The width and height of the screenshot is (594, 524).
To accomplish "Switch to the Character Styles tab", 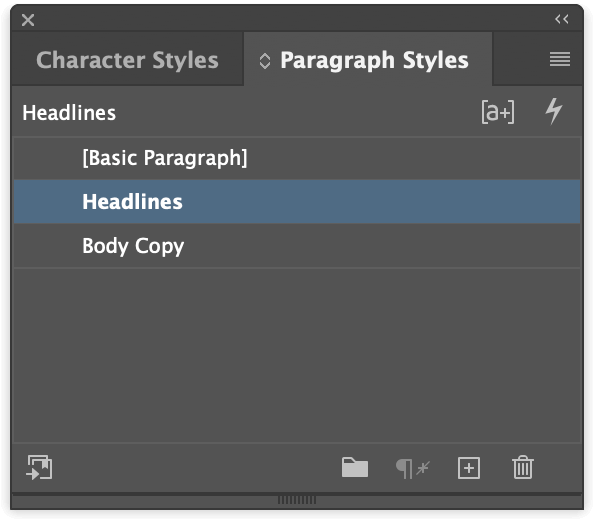I will (127, 60).
